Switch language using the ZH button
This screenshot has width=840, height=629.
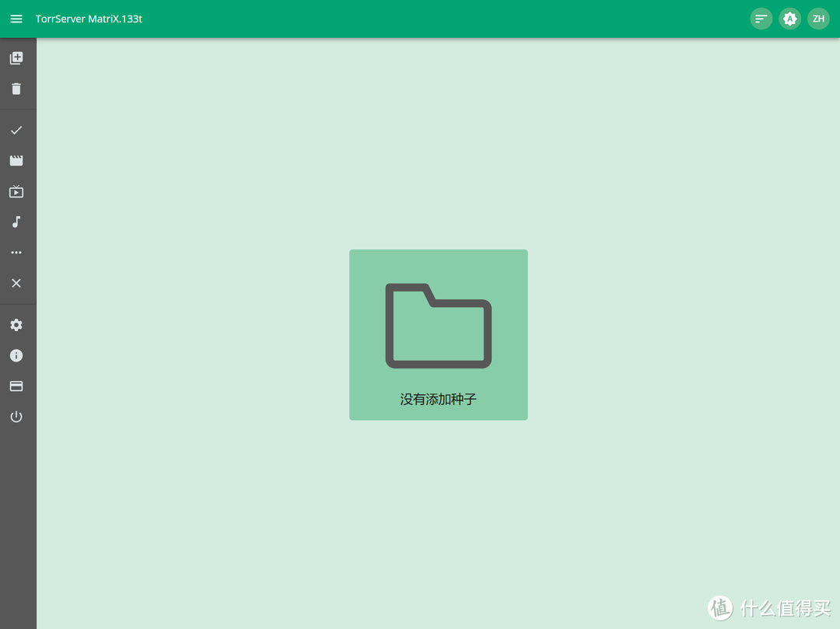click(818, 19)
